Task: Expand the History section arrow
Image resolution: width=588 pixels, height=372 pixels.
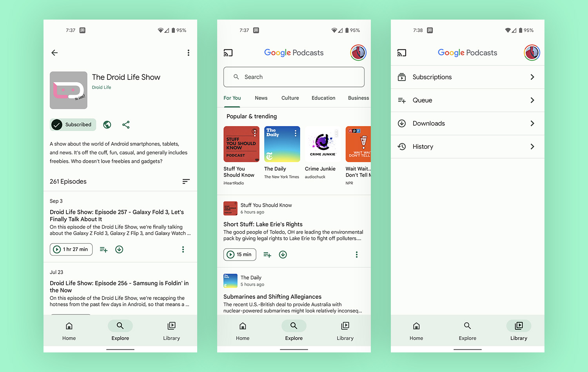Action: (x=532, y=146)
